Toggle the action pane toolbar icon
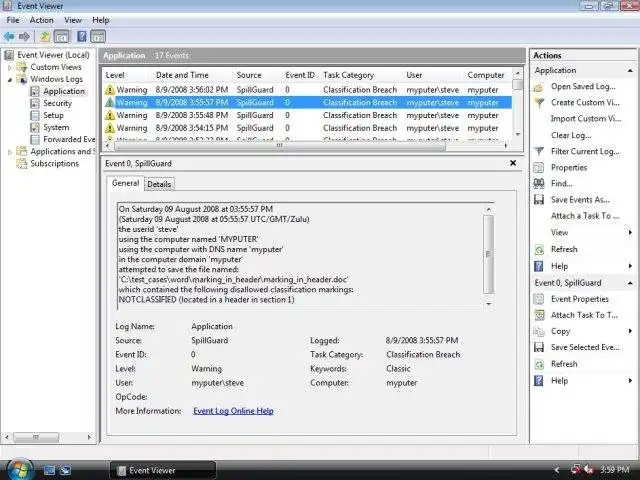 (98, 37)
